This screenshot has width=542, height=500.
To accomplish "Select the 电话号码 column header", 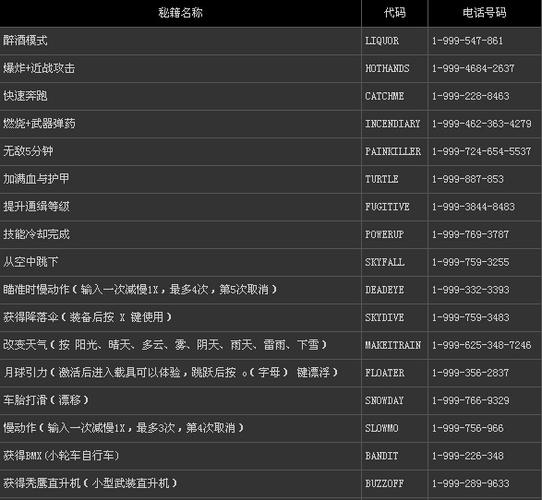I will (x=485, y=13).
